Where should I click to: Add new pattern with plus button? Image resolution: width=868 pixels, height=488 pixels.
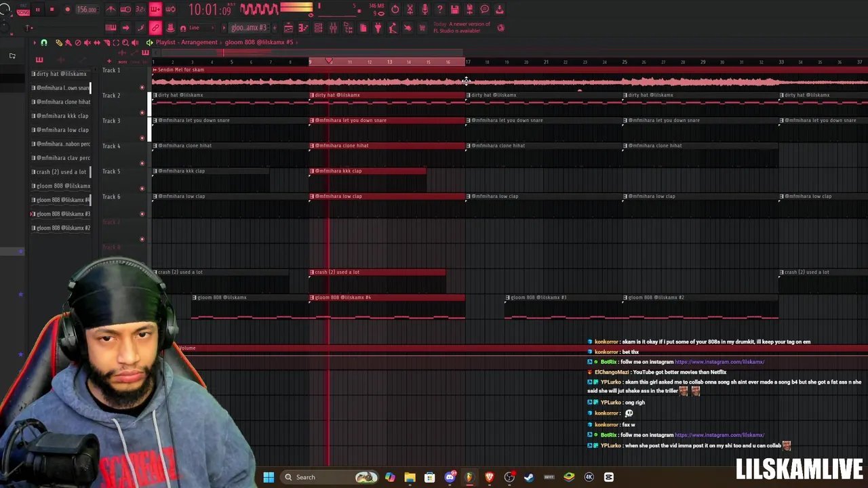pos(275,28)
